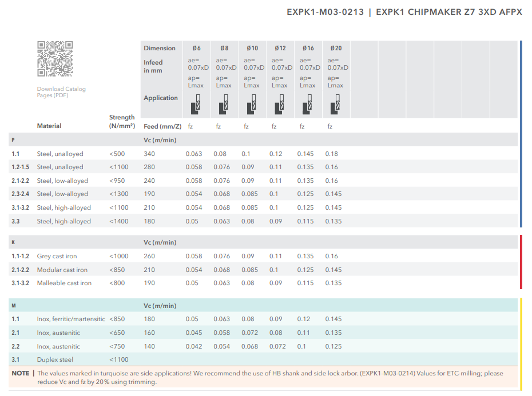
Task: Select the Ø20 dimension column header
Action: 336,48
